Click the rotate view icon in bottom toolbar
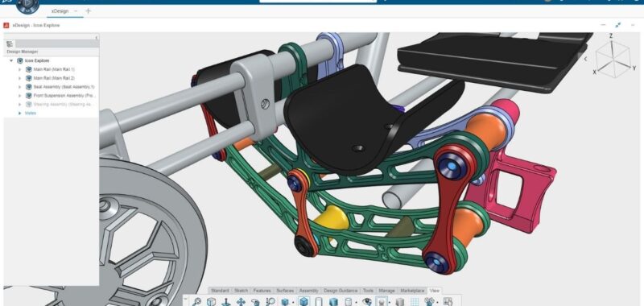Viewport: 644px width, 306px height. click(255, 302)
